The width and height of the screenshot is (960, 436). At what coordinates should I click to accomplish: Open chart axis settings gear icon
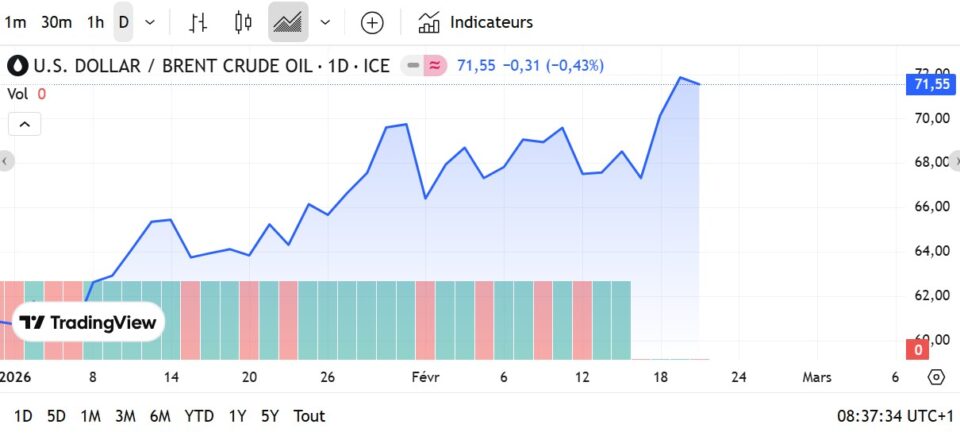click(x=936, y=377)
